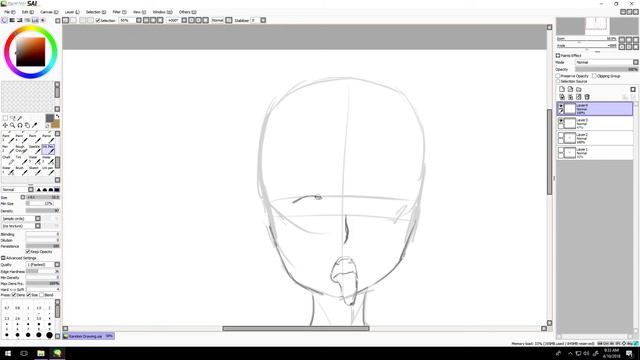Image resolution: width=640 pixels, height=360 pixels.
Task: Click the Merge Down layer icon
Action: 570,97
